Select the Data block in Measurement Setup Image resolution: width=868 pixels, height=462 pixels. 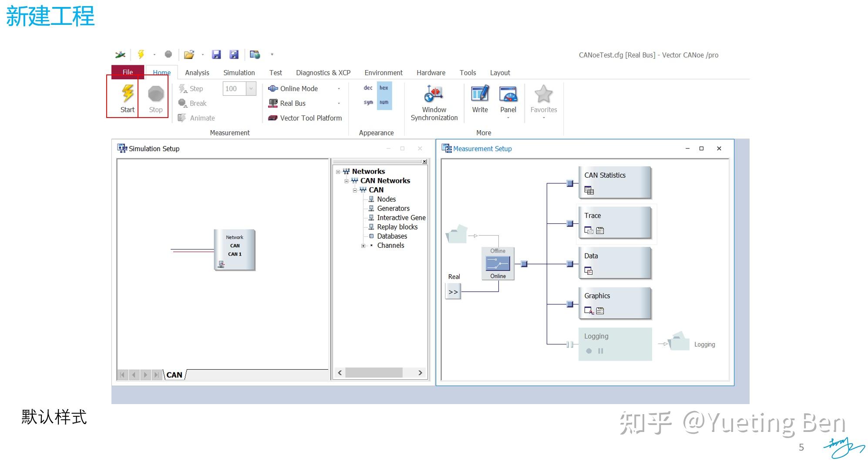[x=615, y=263]
